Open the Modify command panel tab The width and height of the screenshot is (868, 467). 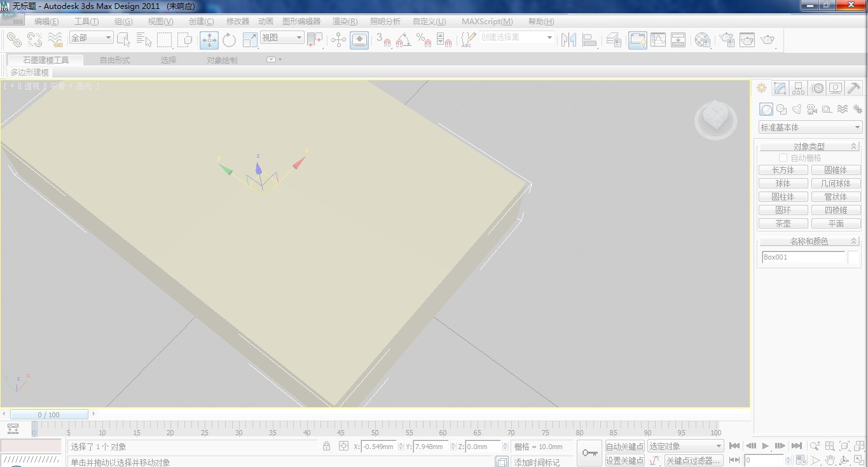coord(780,88)
